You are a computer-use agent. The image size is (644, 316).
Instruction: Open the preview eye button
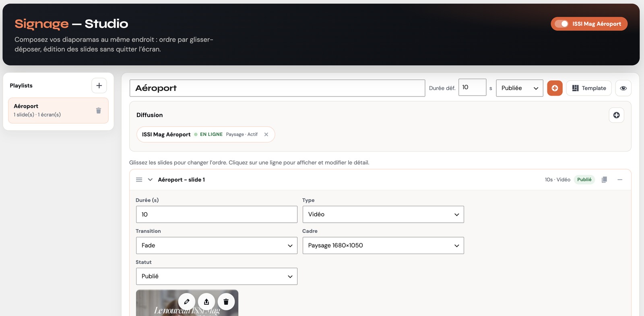coord(623,88)
